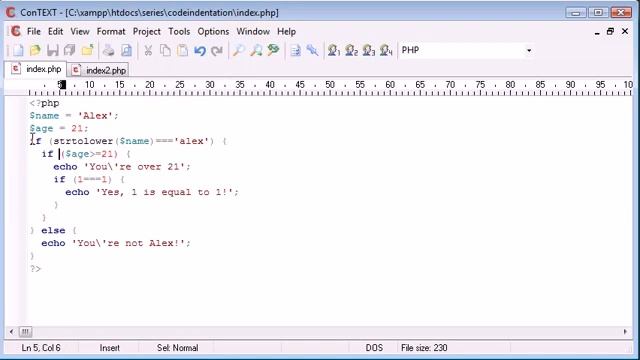Copy selection using toolbar icon
Viewport: 640px width, 360px height.
pos(165,50)
